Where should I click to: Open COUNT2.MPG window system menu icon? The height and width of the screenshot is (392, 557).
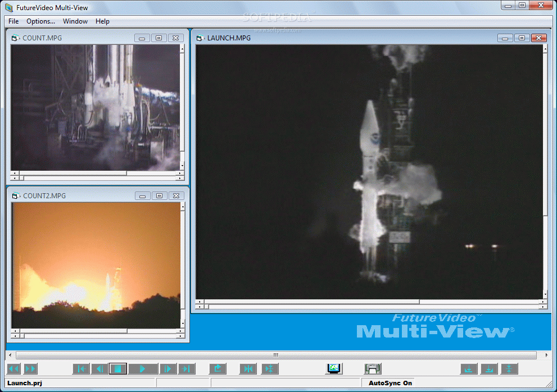click(15, 196)
